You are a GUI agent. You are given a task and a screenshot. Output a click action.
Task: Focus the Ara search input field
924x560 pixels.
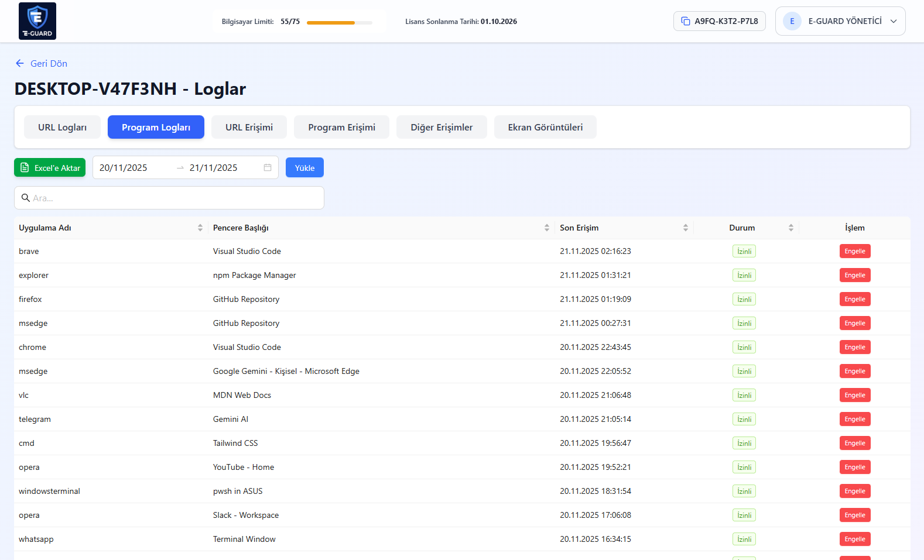[x=176, y=198]
